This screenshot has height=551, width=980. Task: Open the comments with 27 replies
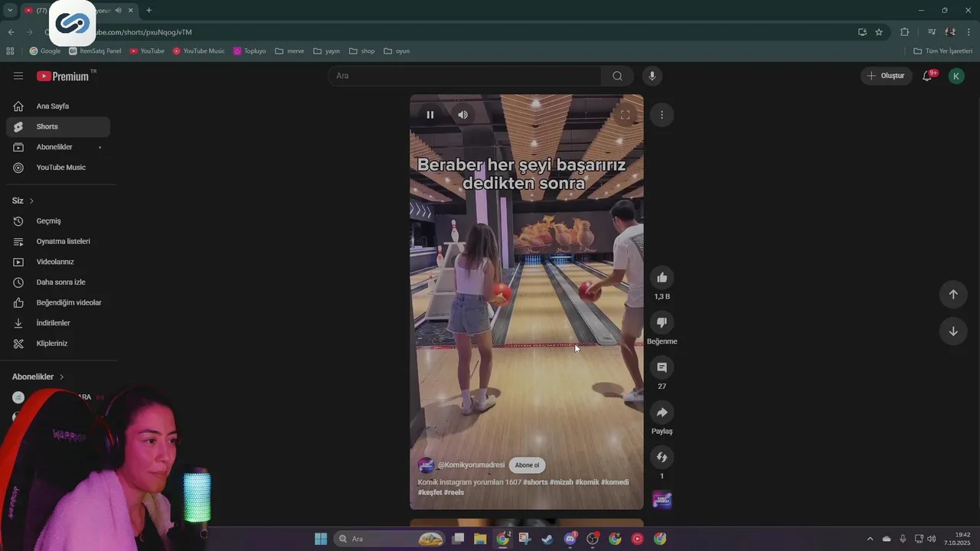(x=662, y=367)
